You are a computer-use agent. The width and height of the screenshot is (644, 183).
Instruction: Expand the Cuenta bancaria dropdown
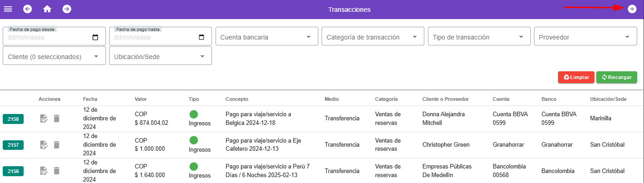266,37
